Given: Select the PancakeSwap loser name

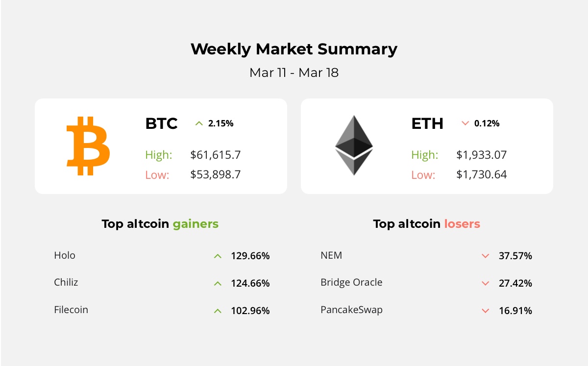Looking at the screenshot, I should [351, 310].
